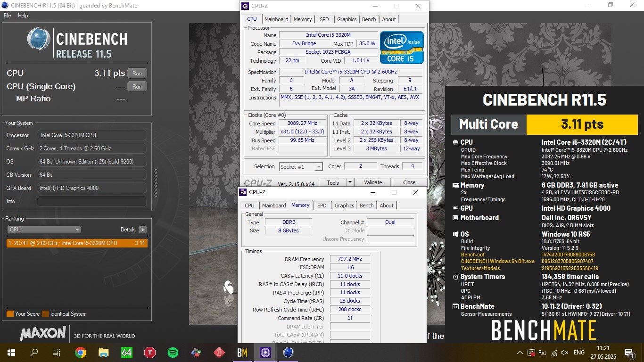Click the Memory section icon in BenchMate panel
This screenshot has width=644, height=362.
pos(455,185)
